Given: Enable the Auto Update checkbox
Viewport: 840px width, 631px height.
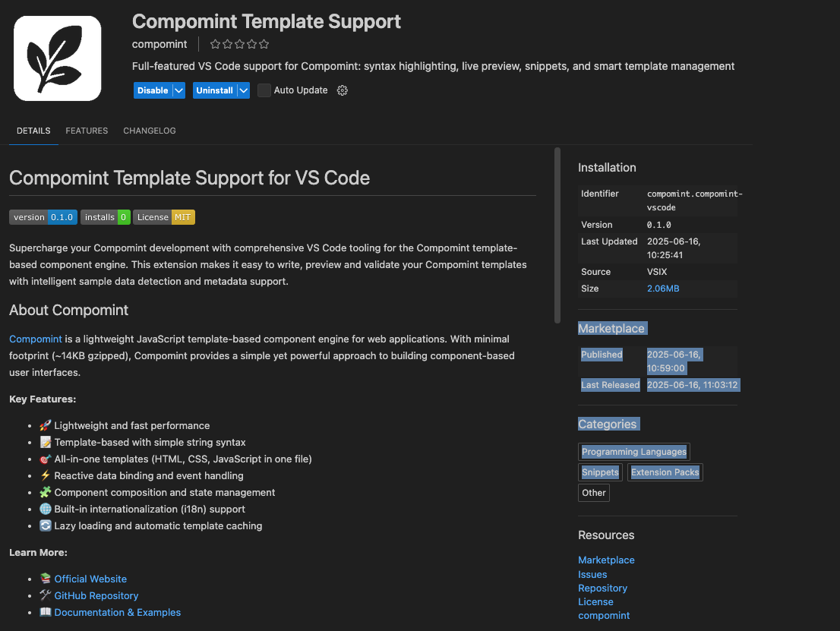Looking at the screenshot, I should click(x=264, y=90).
